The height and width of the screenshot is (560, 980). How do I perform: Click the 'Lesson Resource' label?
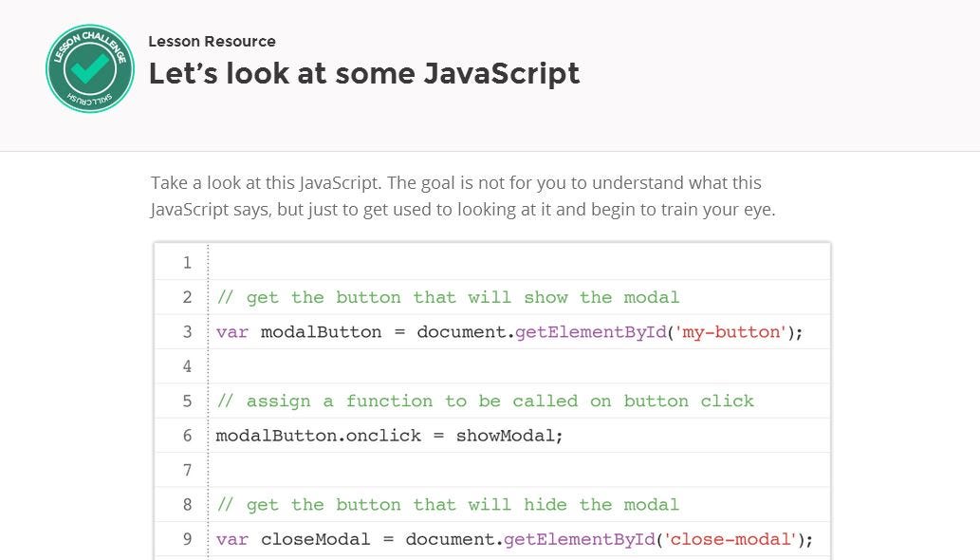click(211, 42)
